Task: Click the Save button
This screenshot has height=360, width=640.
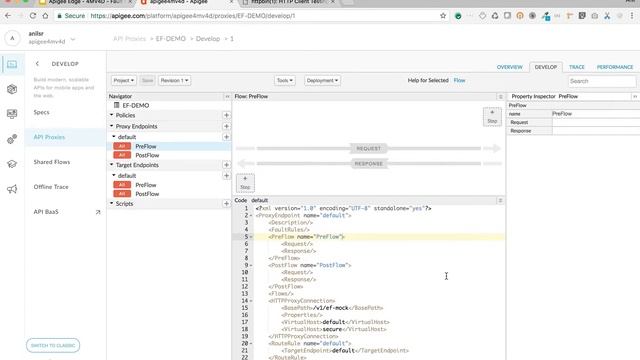Action: tap(147, 80)
